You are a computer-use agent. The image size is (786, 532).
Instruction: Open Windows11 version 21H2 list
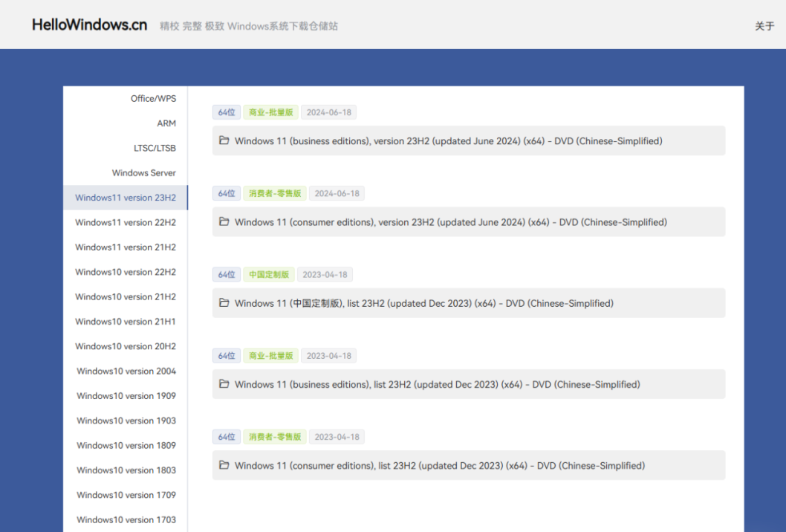(126, 247)
